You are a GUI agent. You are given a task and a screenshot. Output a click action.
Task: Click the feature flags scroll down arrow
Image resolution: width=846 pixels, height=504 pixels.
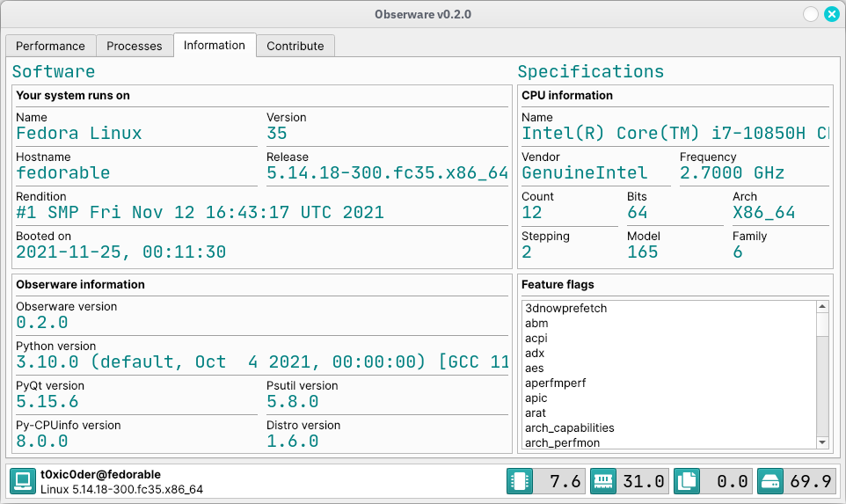pyautogui.click(x=822, y=442)
